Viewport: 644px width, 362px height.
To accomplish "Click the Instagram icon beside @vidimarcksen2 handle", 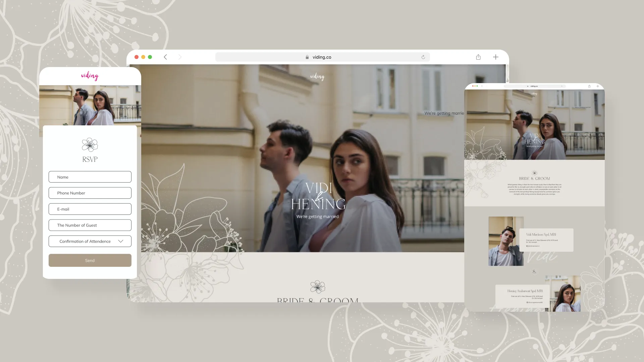I will click(527, 246).
